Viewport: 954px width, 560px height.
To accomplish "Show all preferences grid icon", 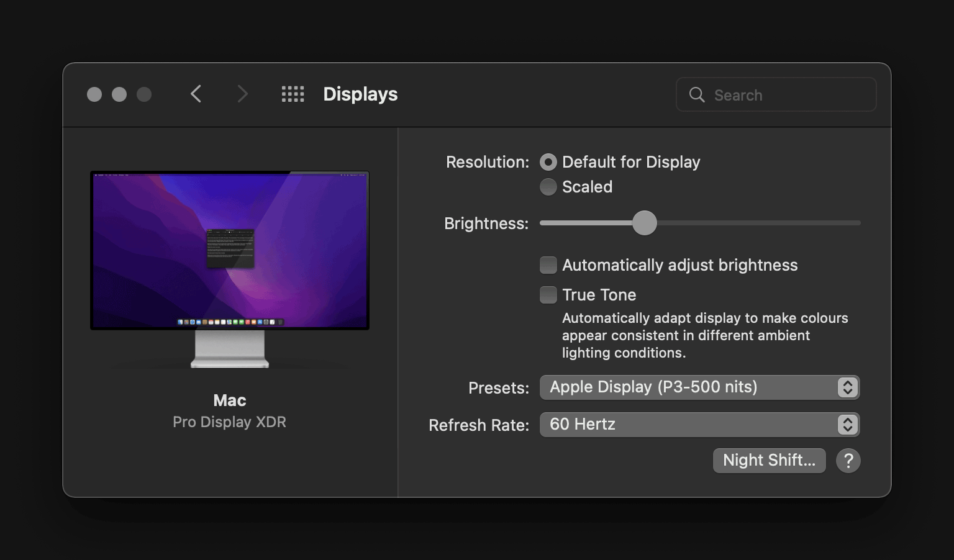I will [293, 94].
